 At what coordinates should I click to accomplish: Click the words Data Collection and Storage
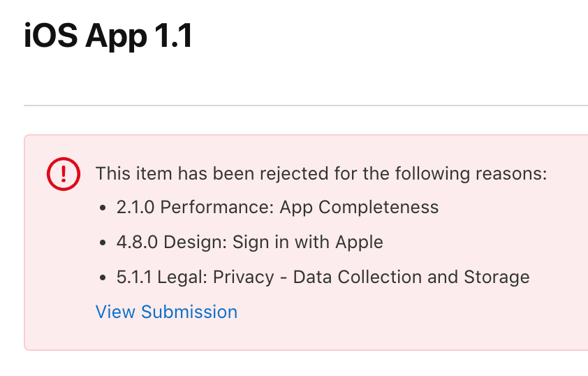coord(411,277)
